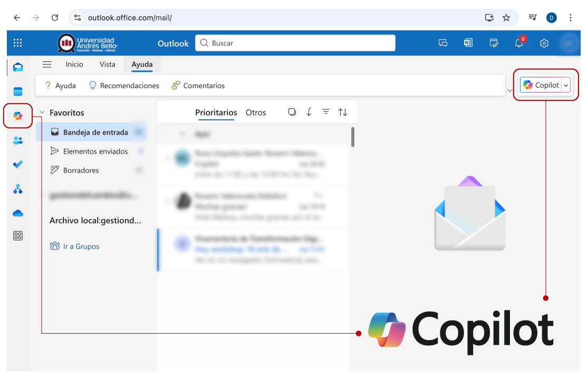Viewport: 588px width, 378px height.
Task: Open Copilot from the left app rail
Action: 17,116
